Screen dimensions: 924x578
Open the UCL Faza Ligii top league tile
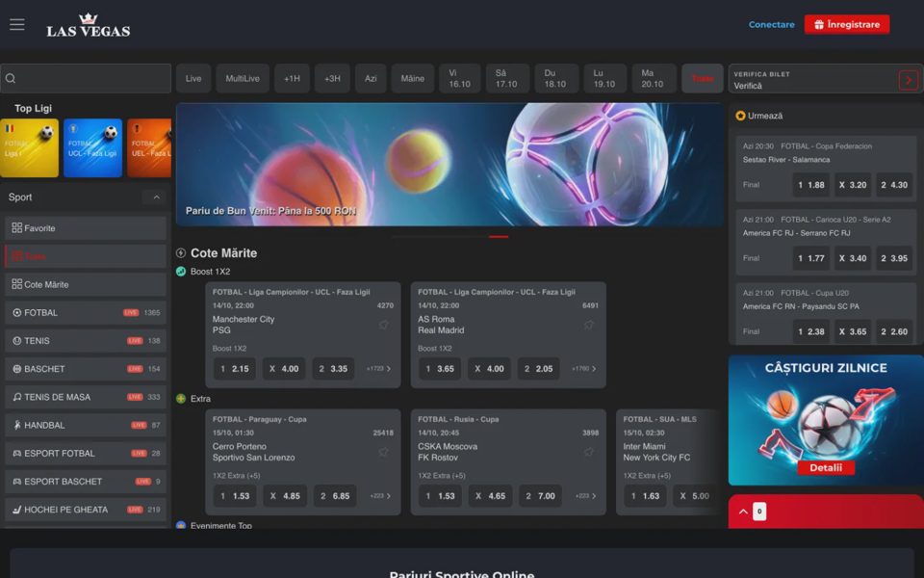92,148
